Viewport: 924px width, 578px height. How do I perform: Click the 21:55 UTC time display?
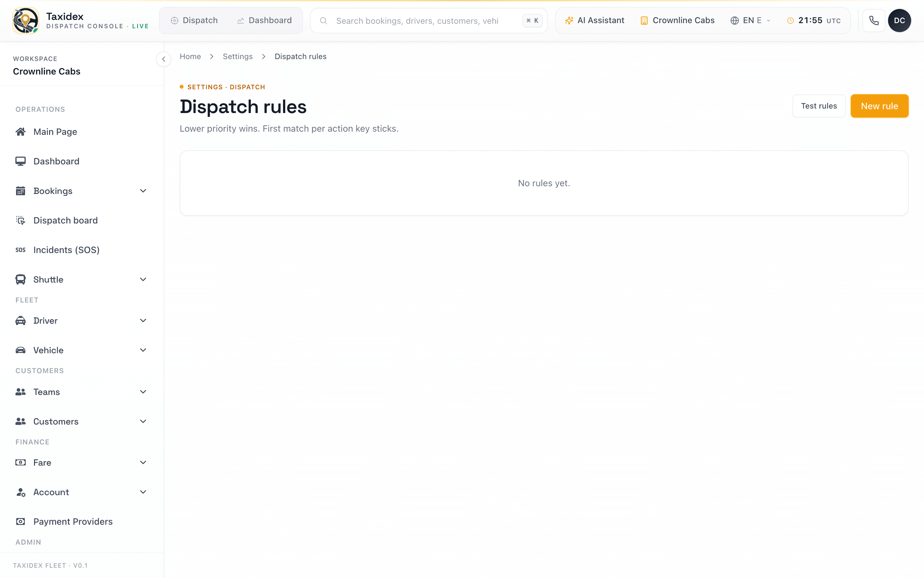tap(814, 21)
